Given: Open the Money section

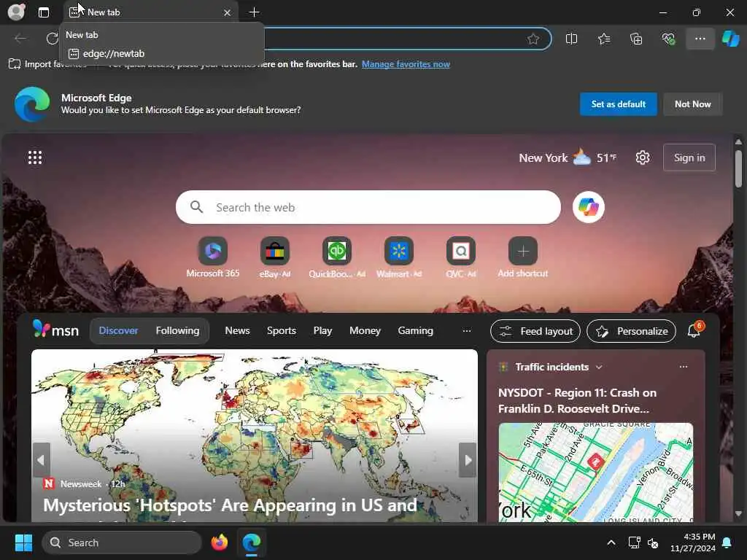Looking at the screenshot, I should pos(365,330).
